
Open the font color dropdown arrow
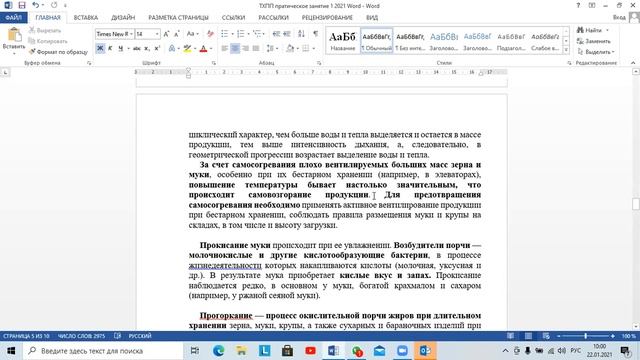pos(211,49)
